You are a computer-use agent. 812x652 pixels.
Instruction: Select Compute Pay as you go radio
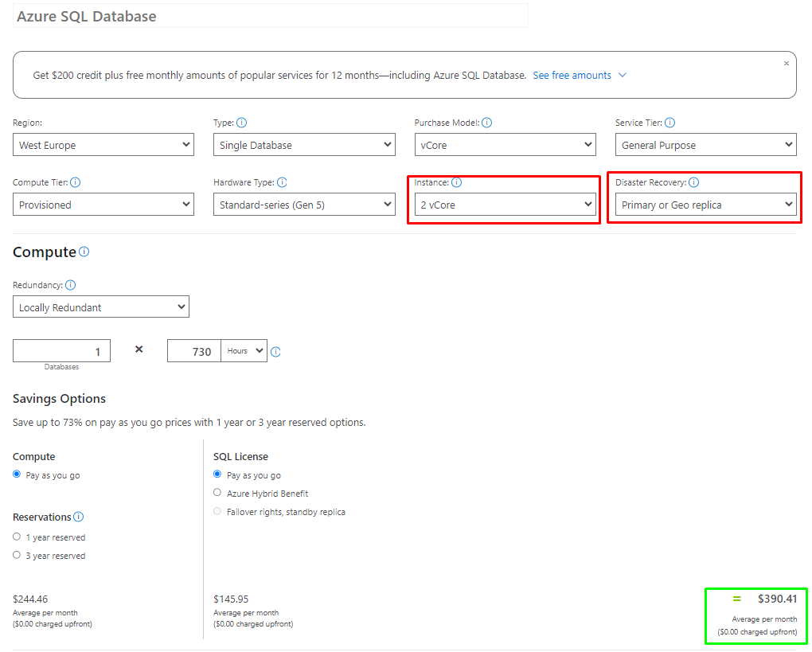tap(17, 474)
